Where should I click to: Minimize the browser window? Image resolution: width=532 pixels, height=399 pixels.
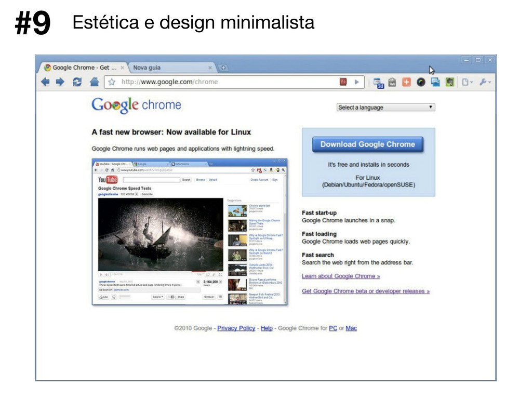click(466, 60)
